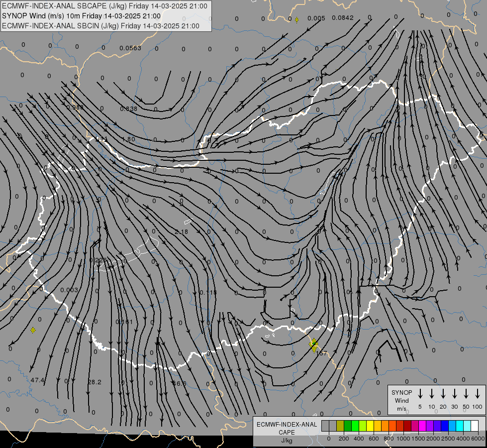The width and height of the screenshot is (487, 448).
Task: Click the SBCAPE title line in header
Action: pos(104,6)
